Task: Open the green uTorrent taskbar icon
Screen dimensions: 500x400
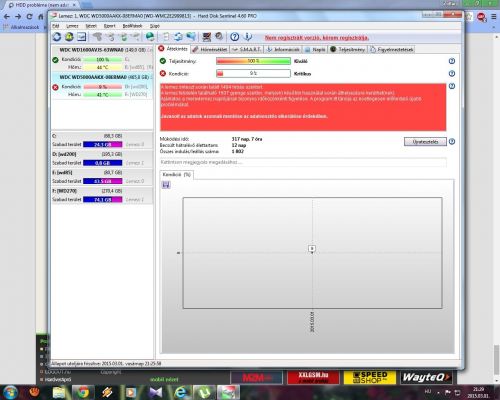Action: (205, 392)
